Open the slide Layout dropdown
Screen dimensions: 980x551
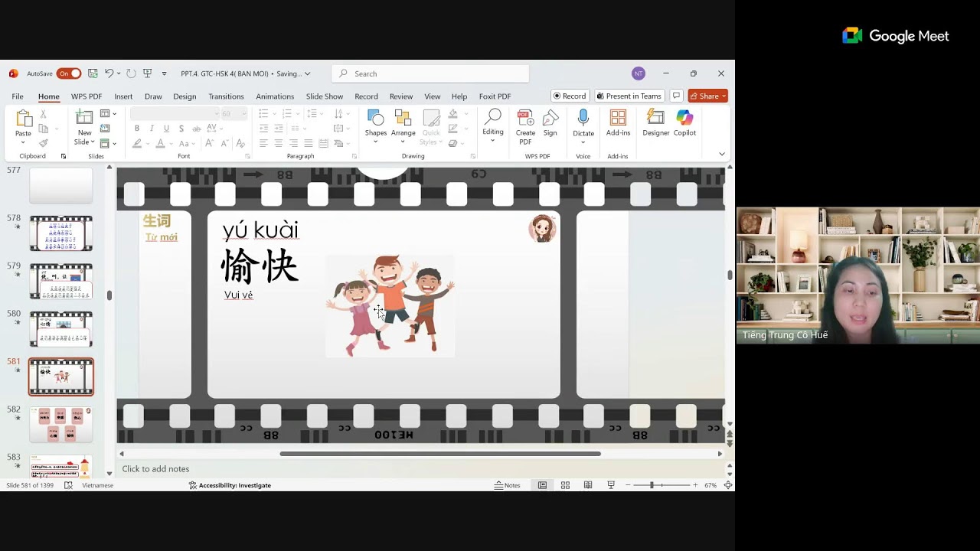pos(108,114)
